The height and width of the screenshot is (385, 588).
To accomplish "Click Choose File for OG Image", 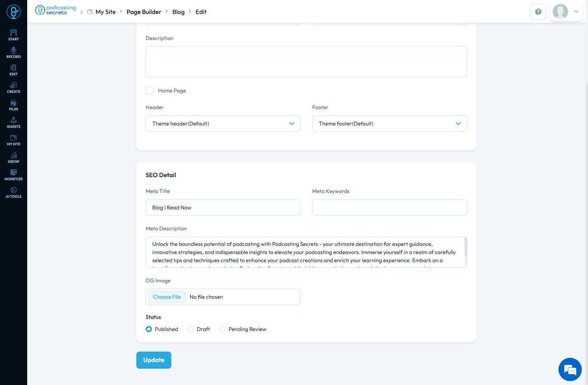I will click(x=167, y=297).
